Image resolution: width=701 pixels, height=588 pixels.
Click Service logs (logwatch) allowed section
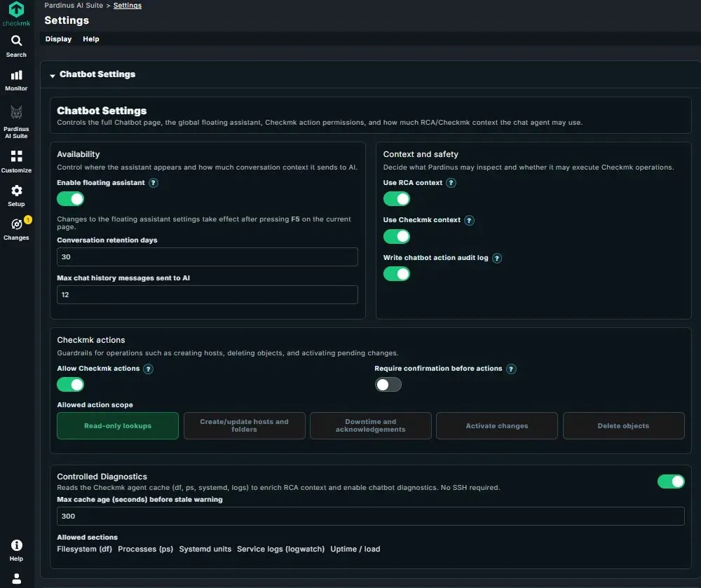tap(281, 549)
